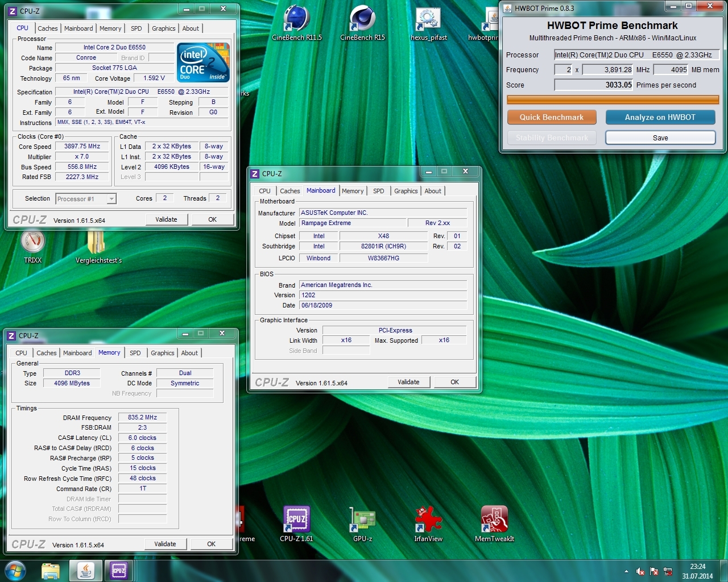Click the Rampage Extreme model field

(353, 223)
